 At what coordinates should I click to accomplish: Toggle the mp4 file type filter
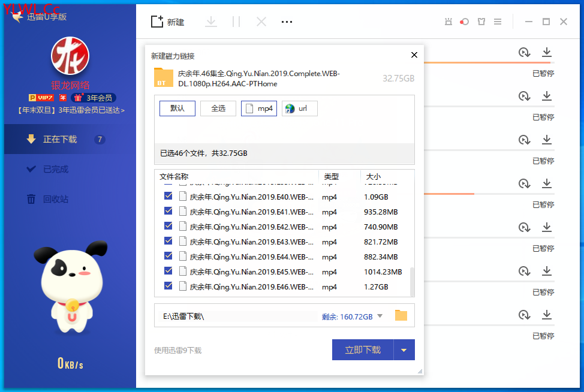click(259, 108)
